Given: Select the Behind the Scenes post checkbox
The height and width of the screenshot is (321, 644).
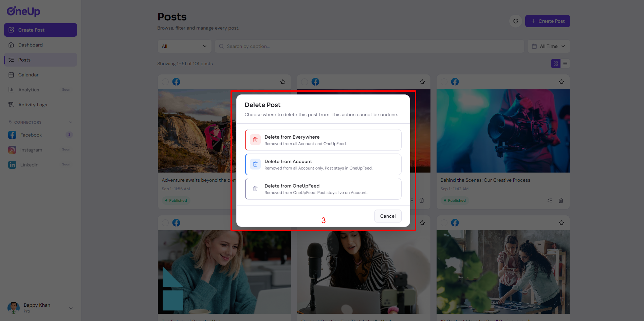Looking at the screenshot, I should click(x=444, y=82).
